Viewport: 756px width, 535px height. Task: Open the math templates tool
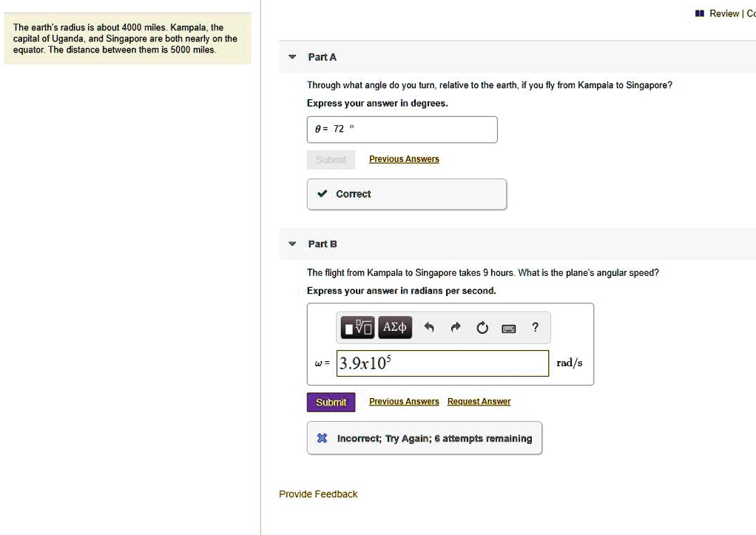pos(358,327)
